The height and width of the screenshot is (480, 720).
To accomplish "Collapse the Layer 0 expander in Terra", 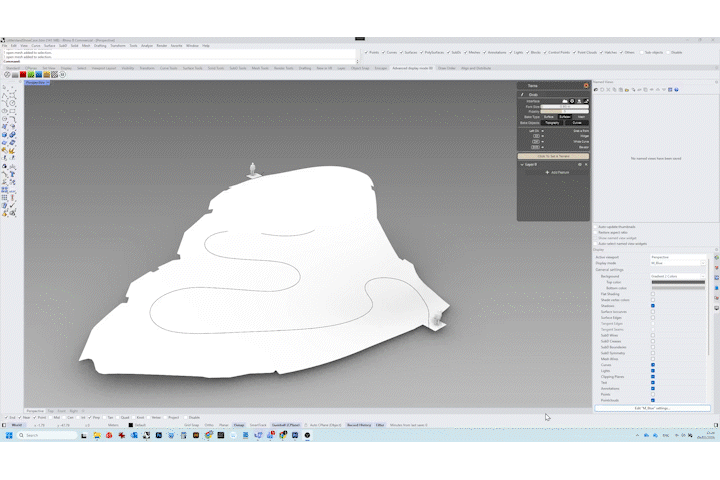I will pos(522,164).
